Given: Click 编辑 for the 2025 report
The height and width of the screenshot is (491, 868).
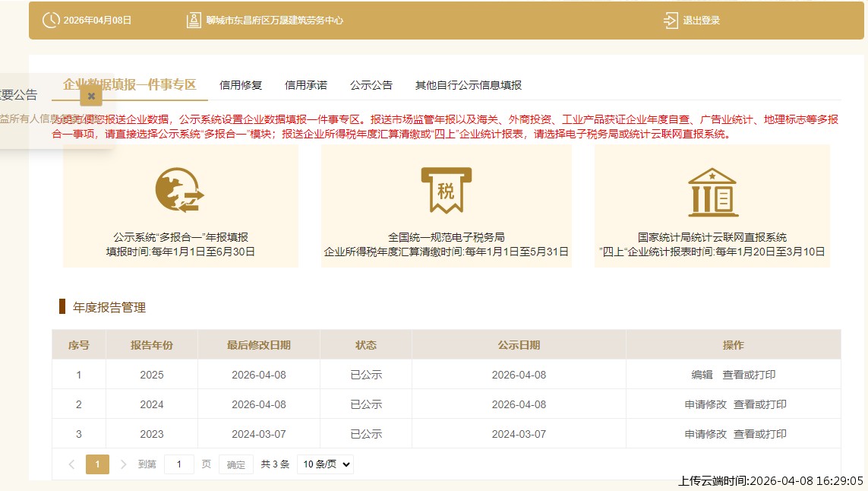Looking at the screenshot, I should [x=702, y=375].
